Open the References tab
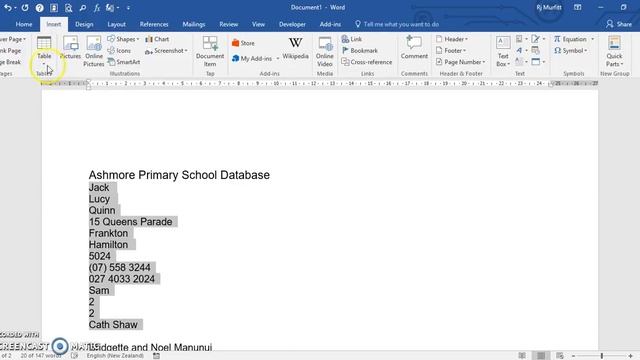 click(x=154, y=24)
